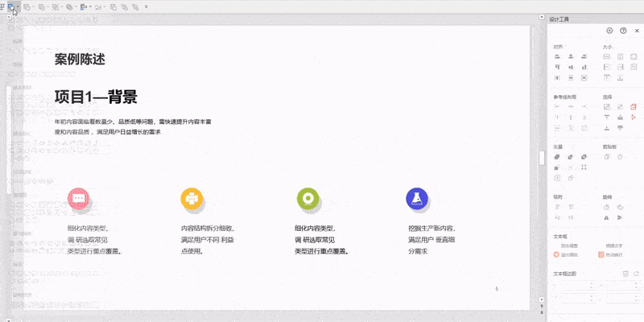Screen dimensions: 644x322
Task: Expand the Align Objects dropdown arrow
Action: pos(90,7)
